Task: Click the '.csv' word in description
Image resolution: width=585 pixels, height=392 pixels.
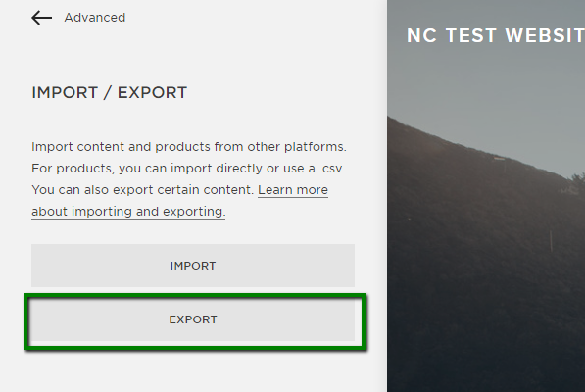Action: coord(330,169)
